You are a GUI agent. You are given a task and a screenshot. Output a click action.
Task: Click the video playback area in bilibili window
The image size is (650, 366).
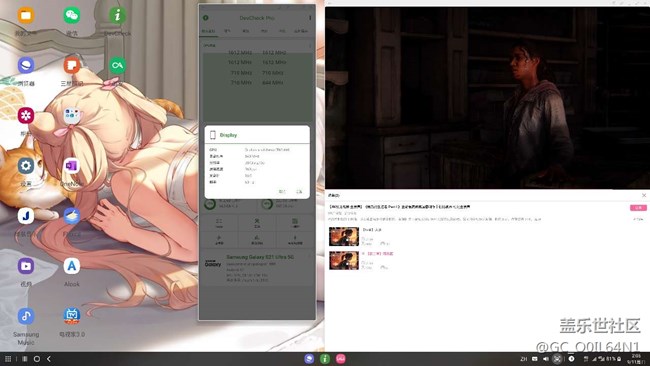point(488,98)
